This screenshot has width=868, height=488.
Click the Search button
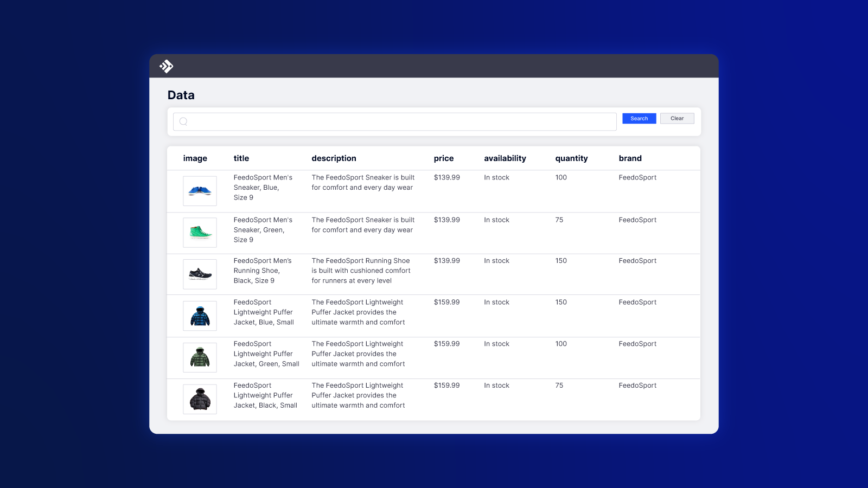[639, 118]
